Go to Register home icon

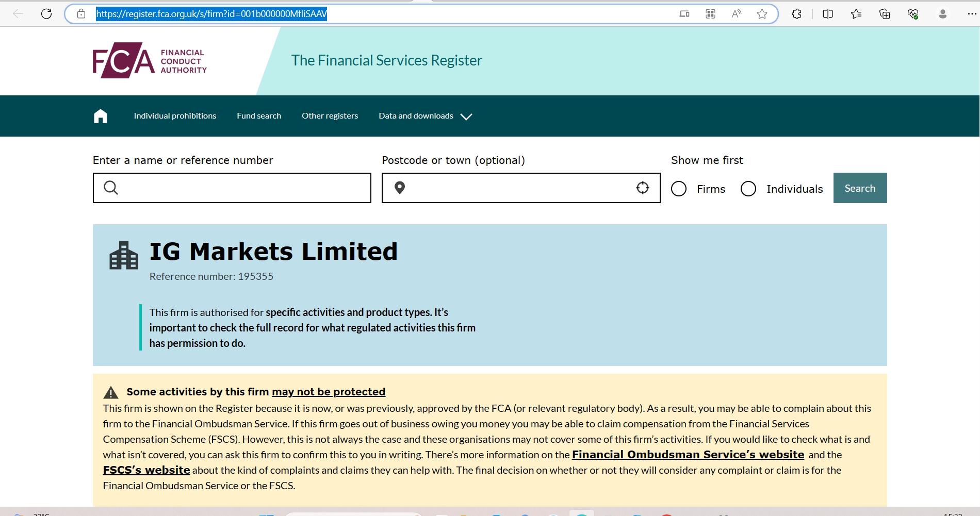click(x=101, y=116)
